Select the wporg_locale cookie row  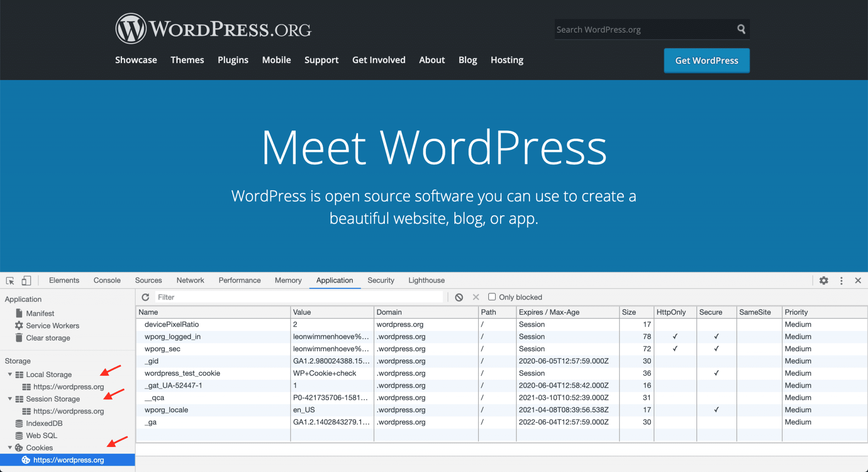coord(501,410)
